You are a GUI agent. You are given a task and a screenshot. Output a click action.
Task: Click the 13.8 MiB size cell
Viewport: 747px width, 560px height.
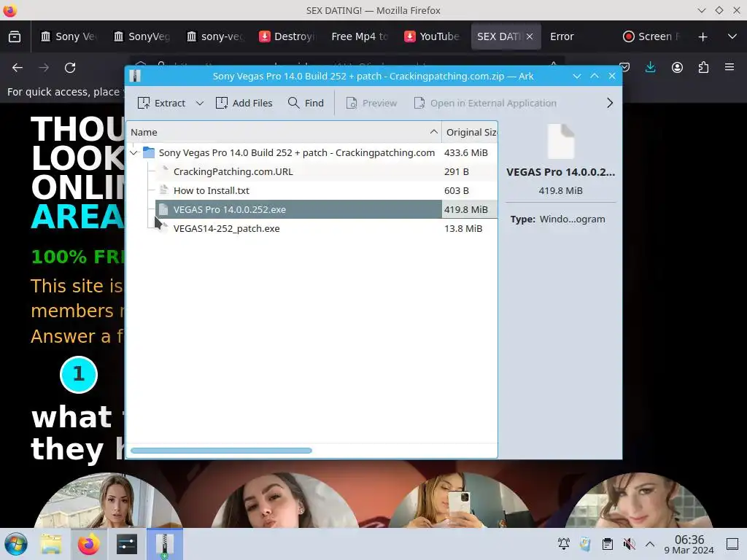(463, 228)
